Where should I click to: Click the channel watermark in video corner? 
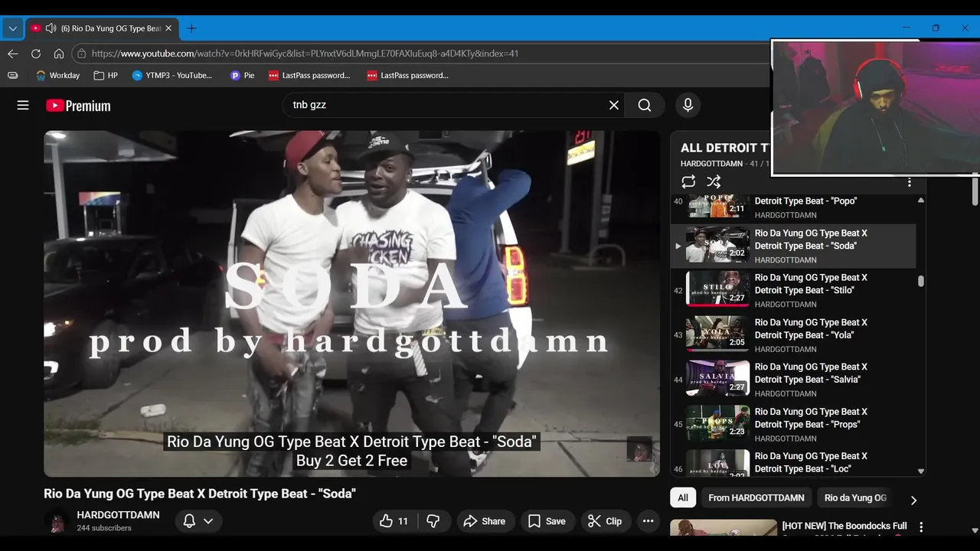(x=639, y=448)
